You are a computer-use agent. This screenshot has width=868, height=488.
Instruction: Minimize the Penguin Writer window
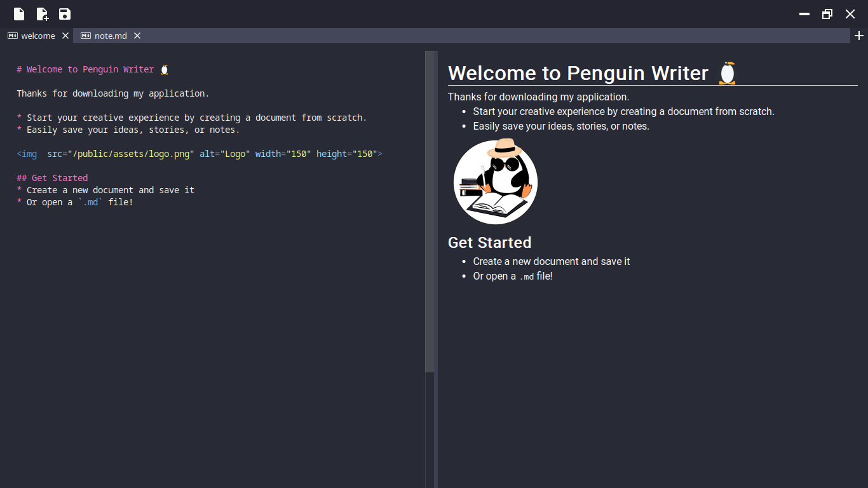click(804, 14)
